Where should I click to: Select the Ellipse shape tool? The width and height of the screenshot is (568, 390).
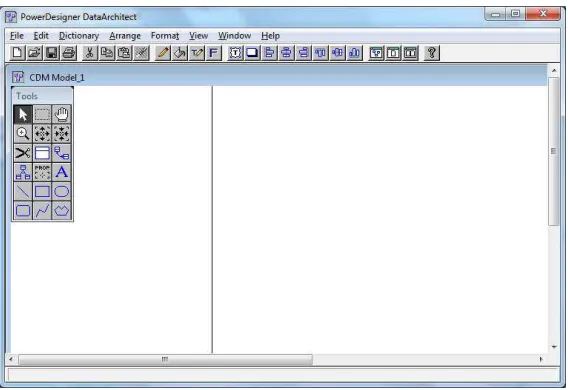pos(62,191)
